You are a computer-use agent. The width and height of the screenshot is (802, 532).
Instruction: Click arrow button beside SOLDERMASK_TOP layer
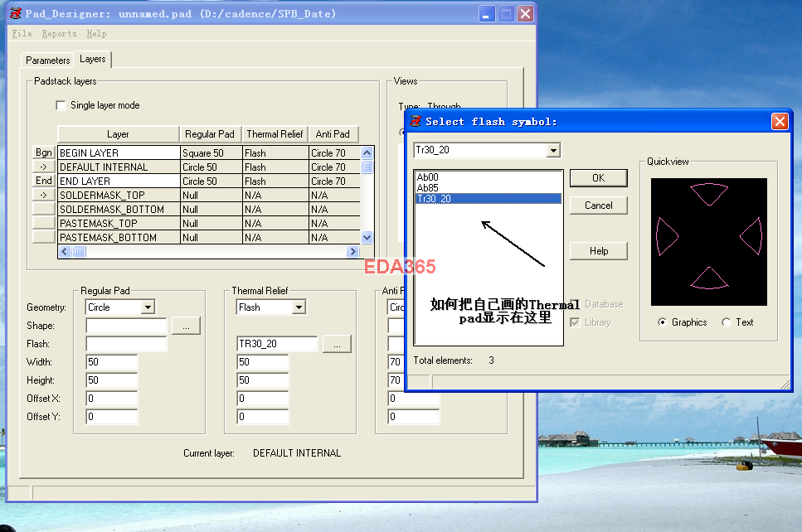coord(43,195)
